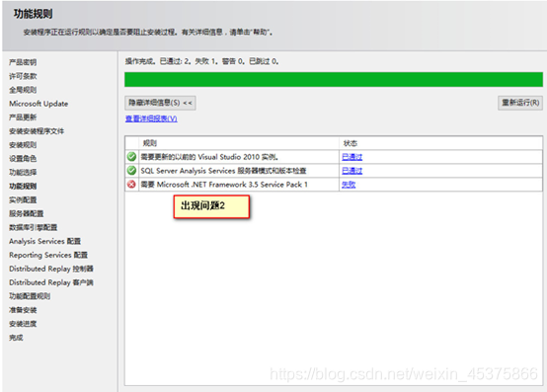Click green check icon for Visual Studio 2010 rule
This screenshot has width=547, height=392.
(131, 157)
